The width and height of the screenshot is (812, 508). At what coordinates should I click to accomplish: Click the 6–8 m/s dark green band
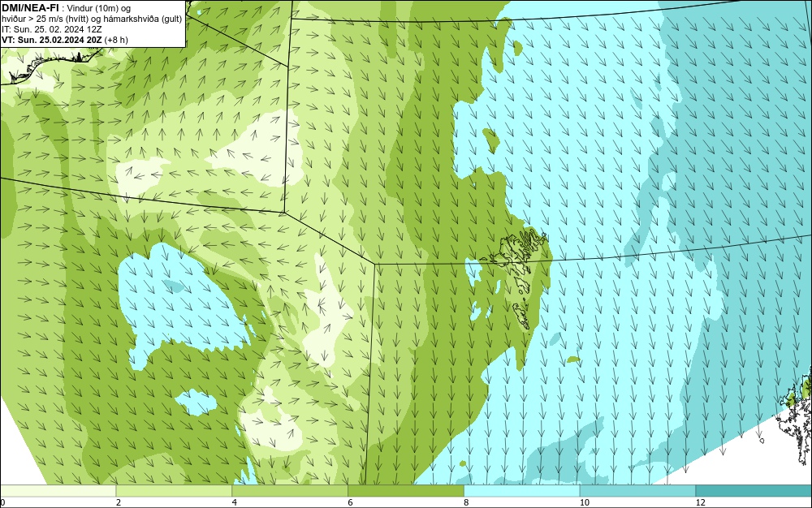pos(406,490)
